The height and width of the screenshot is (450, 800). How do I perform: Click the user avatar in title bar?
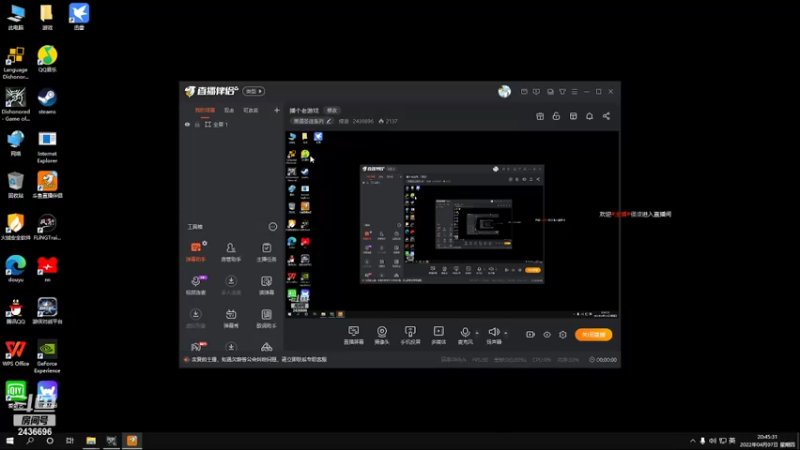tap(504, 91)
